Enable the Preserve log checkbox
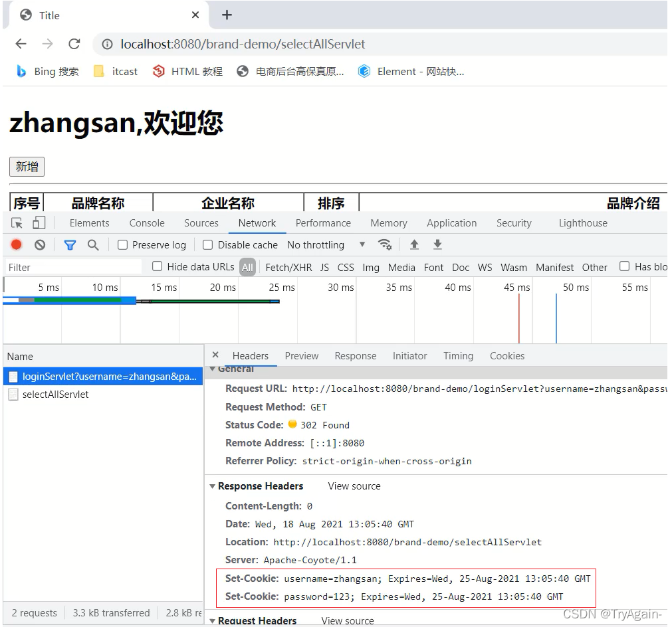Image resolution: width=672 pixels, height=627 pixels. (x=122, y=244)
